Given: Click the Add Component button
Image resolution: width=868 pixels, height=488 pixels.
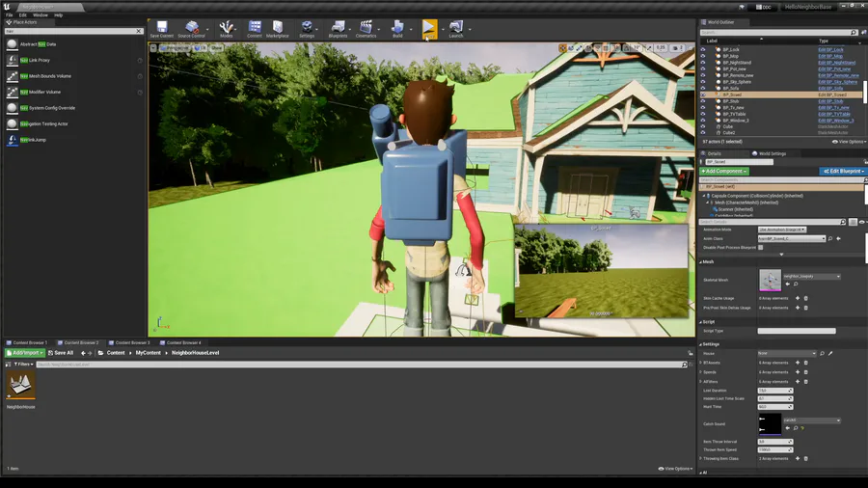Looking at the screenshot, I should (724, 172).
